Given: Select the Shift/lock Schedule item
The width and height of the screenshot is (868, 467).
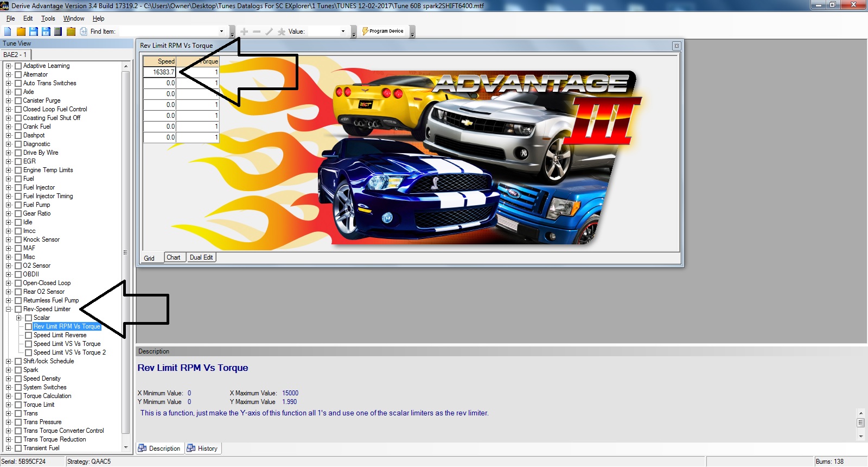Looking at the screenshot, I should coord(48,361).
